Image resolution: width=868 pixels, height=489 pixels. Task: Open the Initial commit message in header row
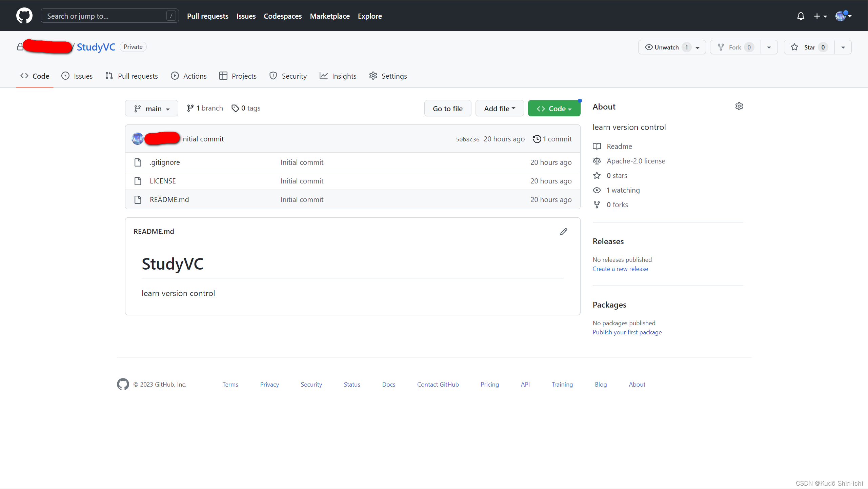(x=202, y=139)
